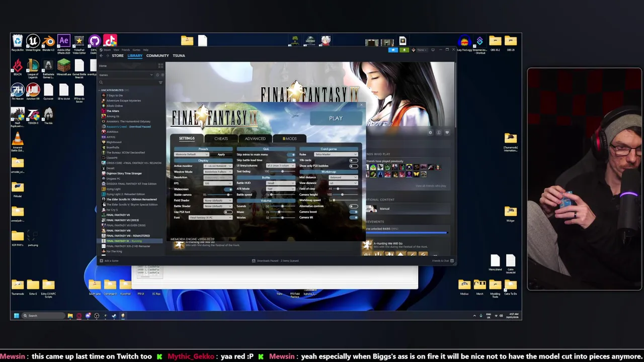Toggle Widescreen switch
Screen dimensions: 644x362
(228, 189)
